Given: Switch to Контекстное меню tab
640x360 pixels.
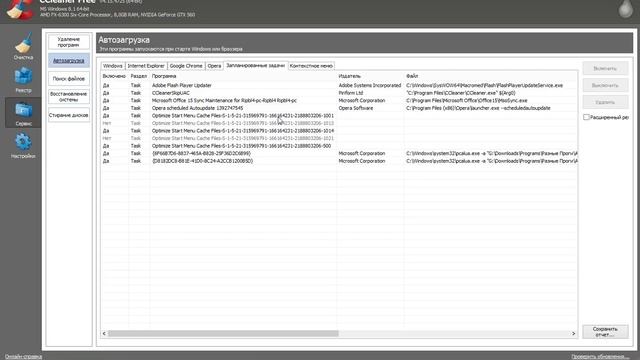Looking at the screenshot, I should click(x=311, y=66).
